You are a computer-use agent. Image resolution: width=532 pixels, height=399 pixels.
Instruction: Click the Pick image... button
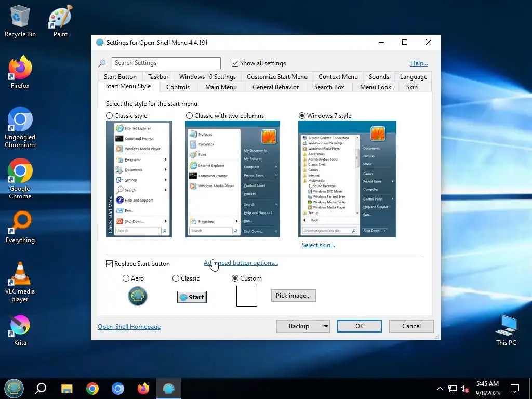[x=293, y=296]
